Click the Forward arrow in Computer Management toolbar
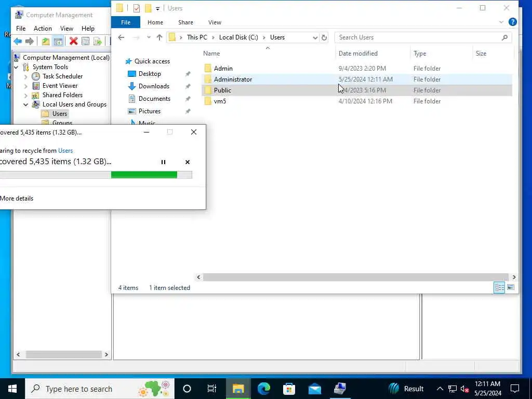The width and height of the screenshot is (532, 399). pyautogui.click(x=30, y=42)
